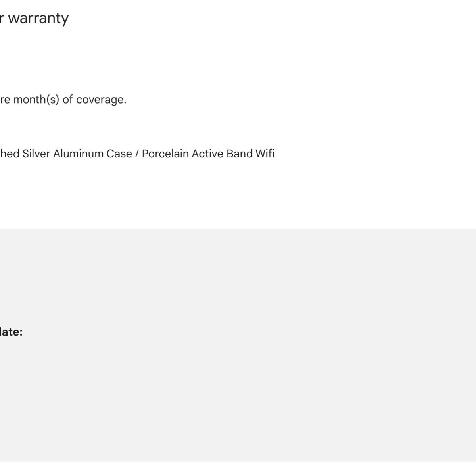Screen dimensions: 476x476
Task: Click the word "Aluminum"
Action: point(78,154)
